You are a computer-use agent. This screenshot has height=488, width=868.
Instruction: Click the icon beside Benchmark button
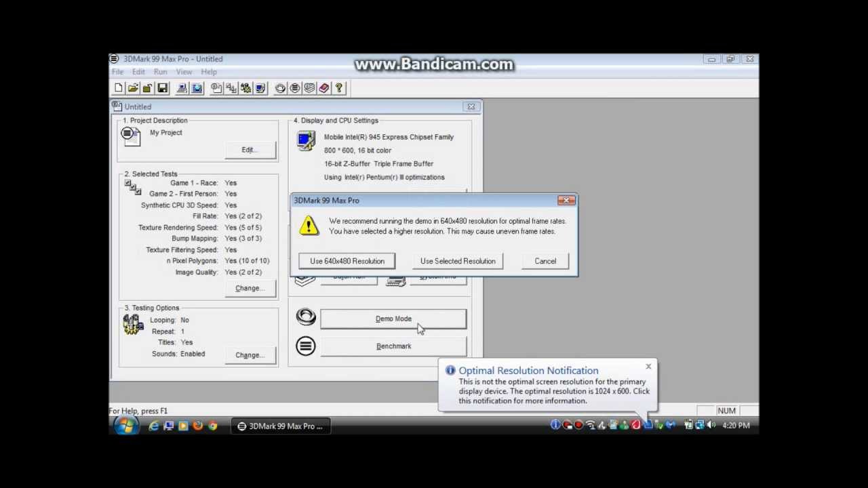306,346
